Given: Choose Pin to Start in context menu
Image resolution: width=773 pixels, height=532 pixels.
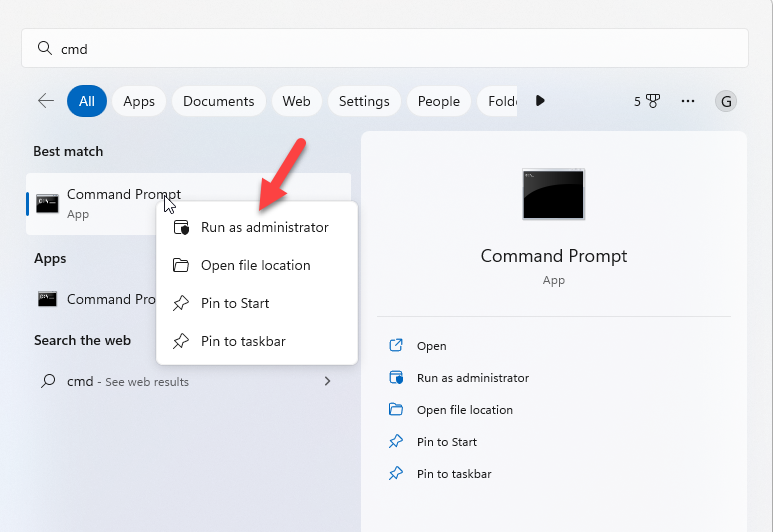Looking at the screenshot, I should [257, 303].
